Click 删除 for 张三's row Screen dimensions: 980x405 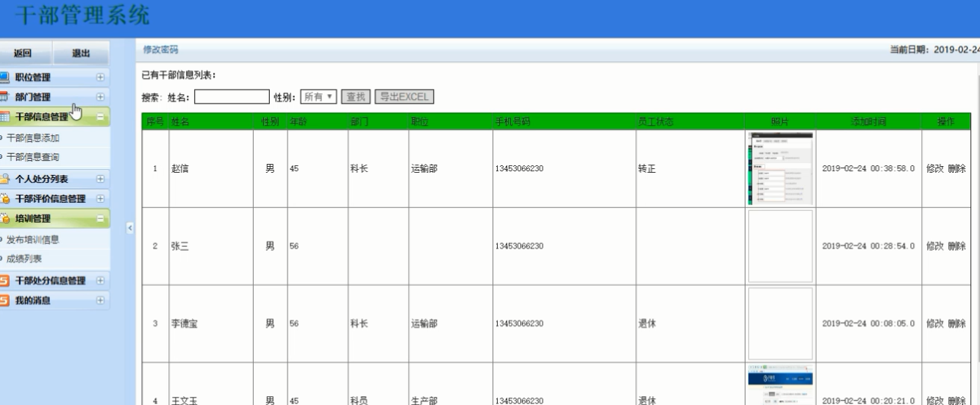(956, 246)
